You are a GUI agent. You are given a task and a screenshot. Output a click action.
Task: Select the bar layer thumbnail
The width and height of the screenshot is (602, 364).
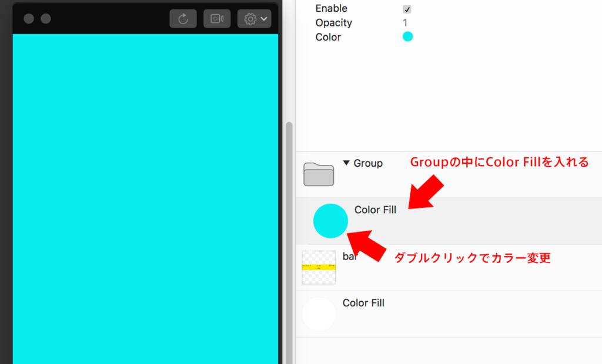pyautogui.click(x=319, y=267)
